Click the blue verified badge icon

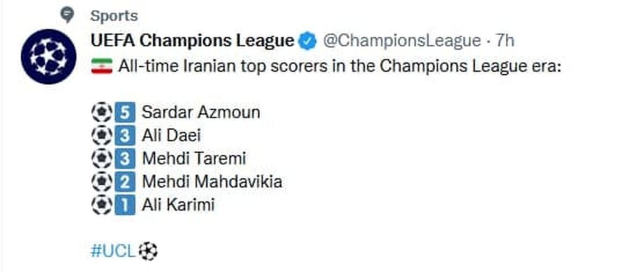[308, 41]
